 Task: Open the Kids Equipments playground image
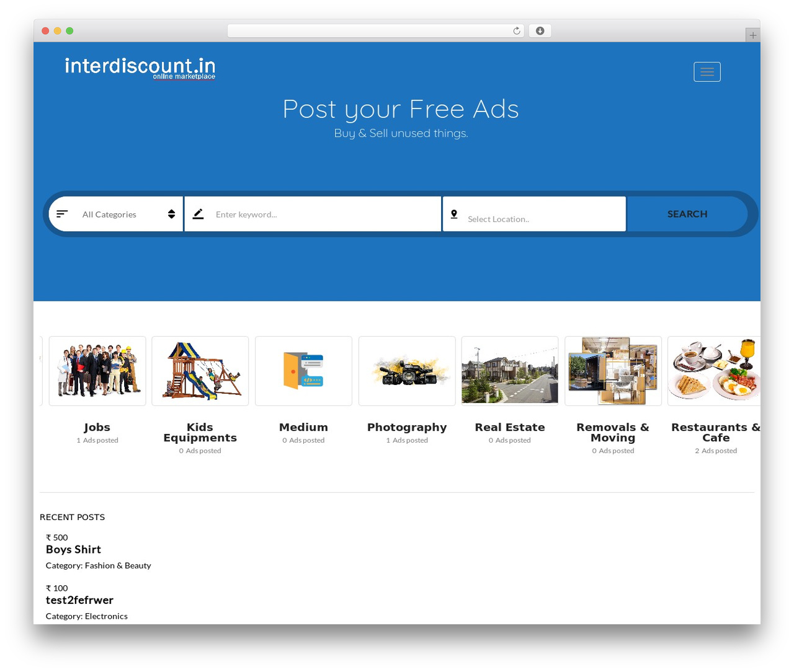pos(200,371)
